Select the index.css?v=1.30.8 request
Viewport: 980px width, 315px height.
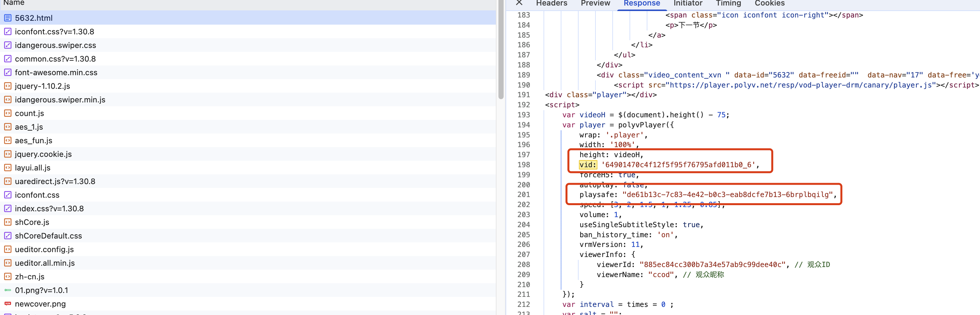[248, 209]
